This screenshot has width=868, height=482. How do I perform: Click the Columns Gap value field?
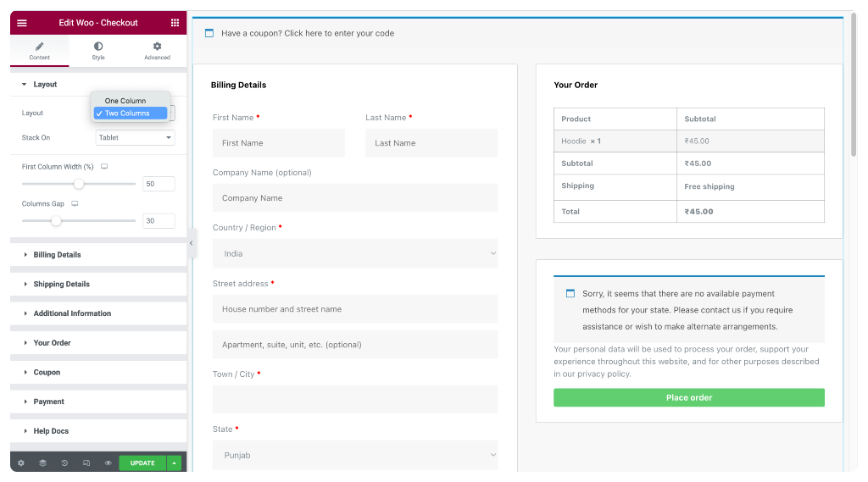(x=159, y=221)
